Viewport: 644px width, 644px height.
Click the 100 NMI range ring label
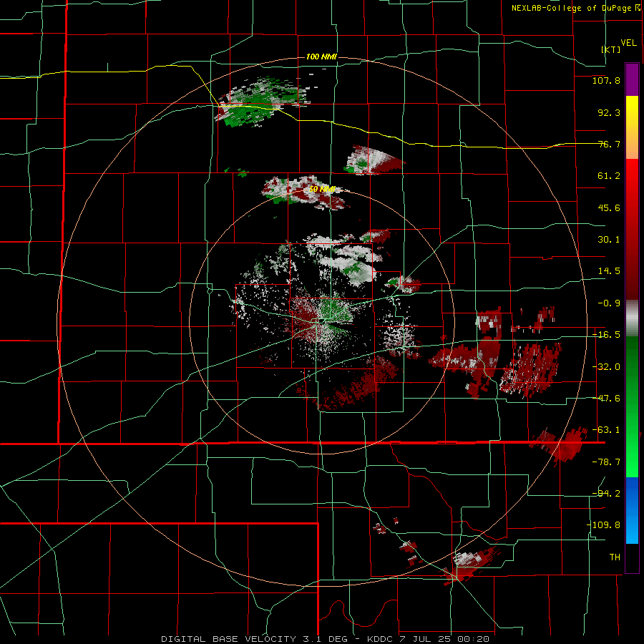point(321,57)
